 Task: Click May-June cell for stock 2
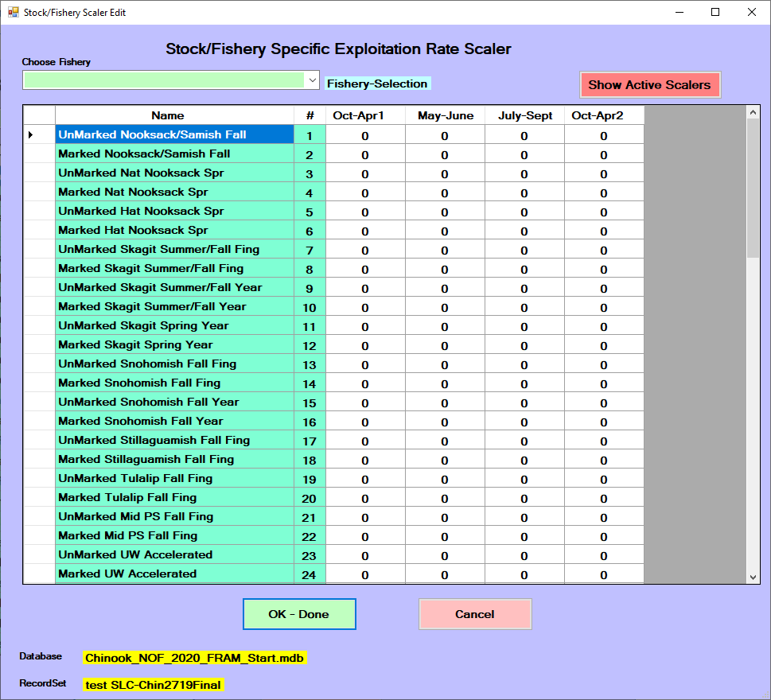point(445,154)
